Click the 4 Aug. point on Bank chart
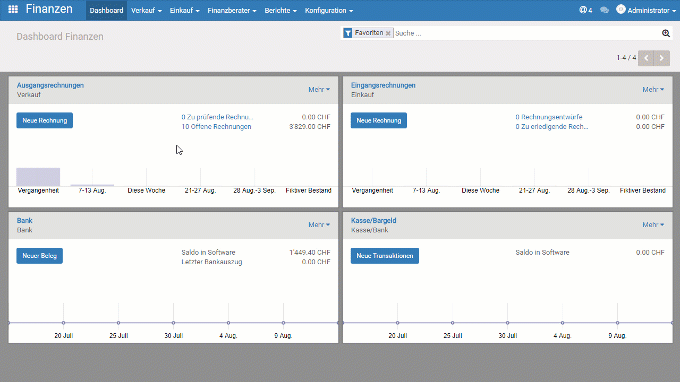The width and height of the screenshot is (680, 382). tap(229, 323)
